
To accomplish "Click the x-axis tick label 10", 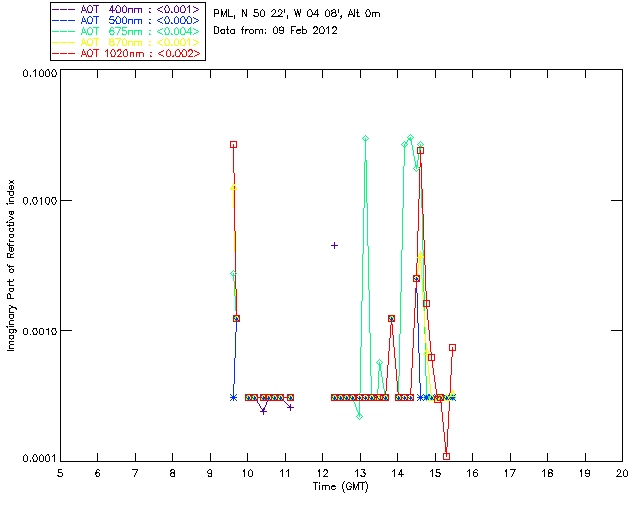I will point(247,473).
